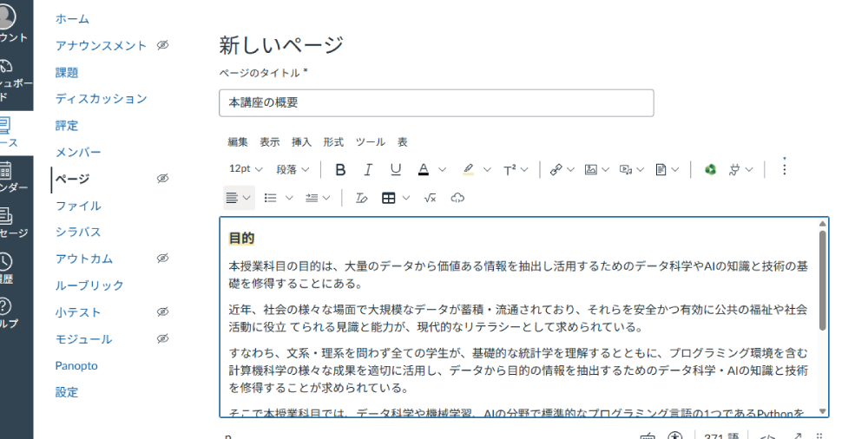Open the 形式 menu
Viewport: 868px width, 439px height.
[333, 142]
